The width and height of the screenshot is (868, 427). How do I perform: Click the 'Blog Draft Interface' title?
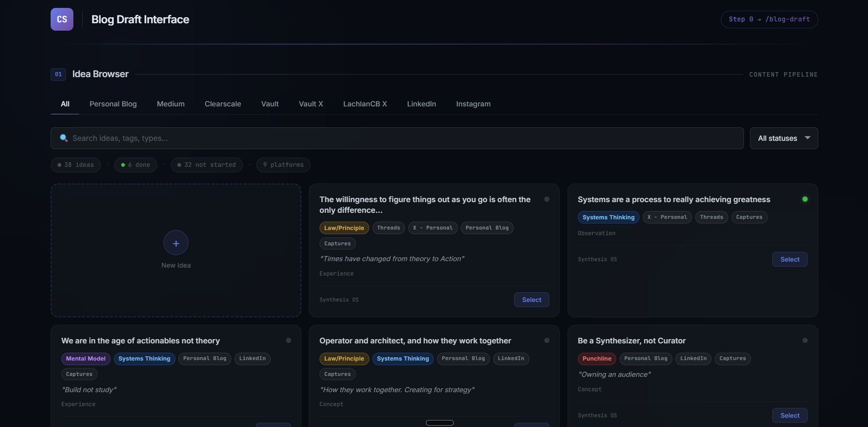click(140, 20)
